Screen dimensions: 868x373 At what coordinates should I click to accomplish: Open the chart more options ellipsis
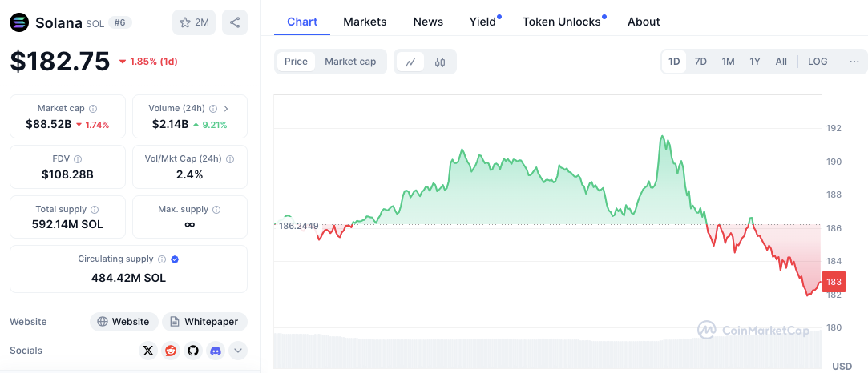click(x=854, y=62)
